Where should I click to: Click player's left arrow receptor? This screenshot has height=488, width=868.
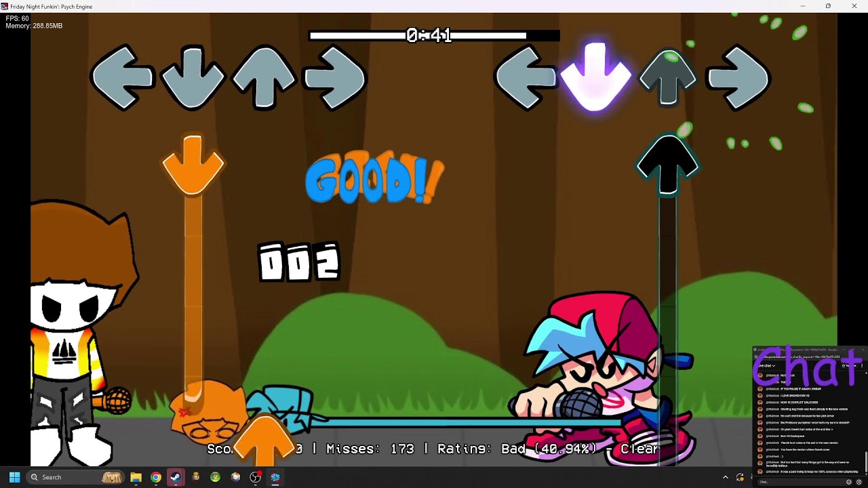tap(526, 77)
